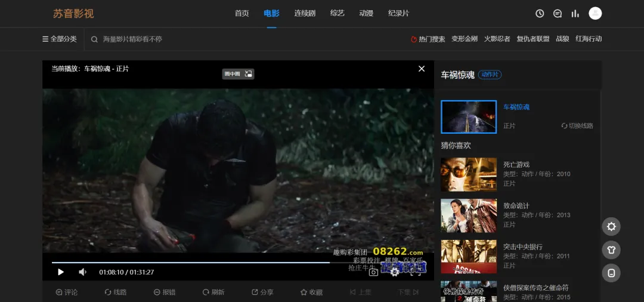Switch to 连续剧 tab
This screenshot has height=302, width=644.
(305, 14)
